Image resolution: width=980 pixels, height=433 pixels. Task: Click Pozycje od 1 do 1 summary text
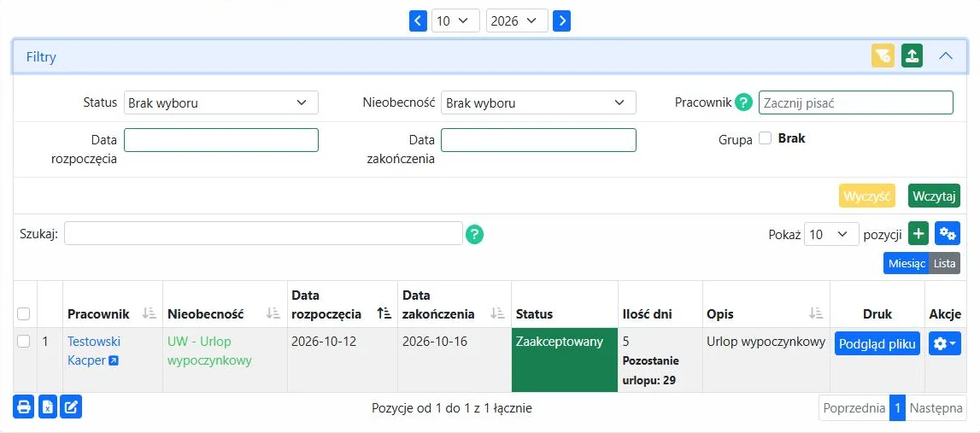pos(452,408)
